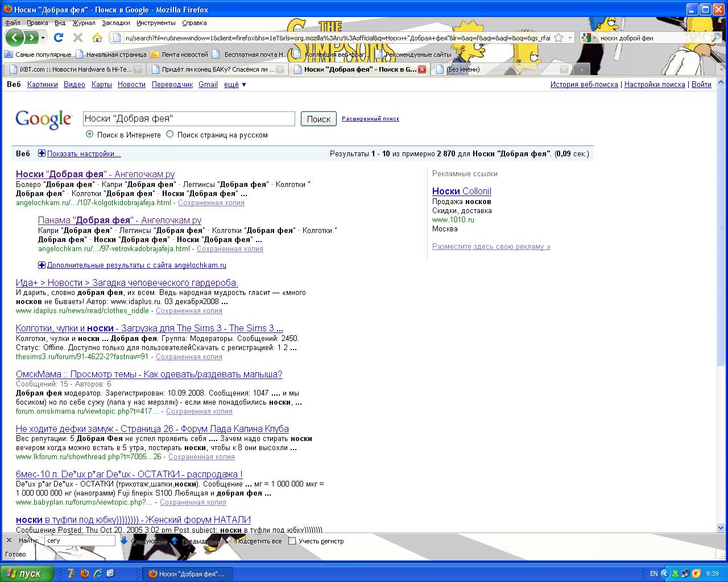Click the Google logo
728x582 pixels.
tap(44, 119)
